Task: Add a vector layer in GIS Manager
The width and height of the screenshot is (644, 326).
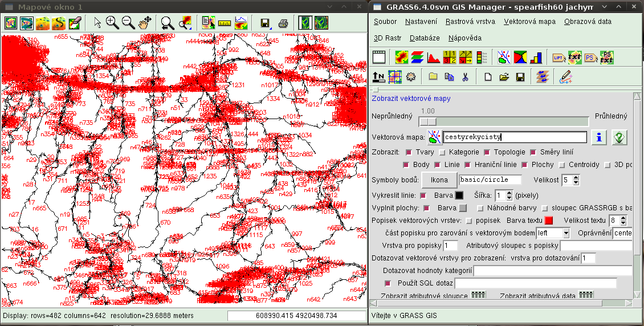Action: coord(504,57)
